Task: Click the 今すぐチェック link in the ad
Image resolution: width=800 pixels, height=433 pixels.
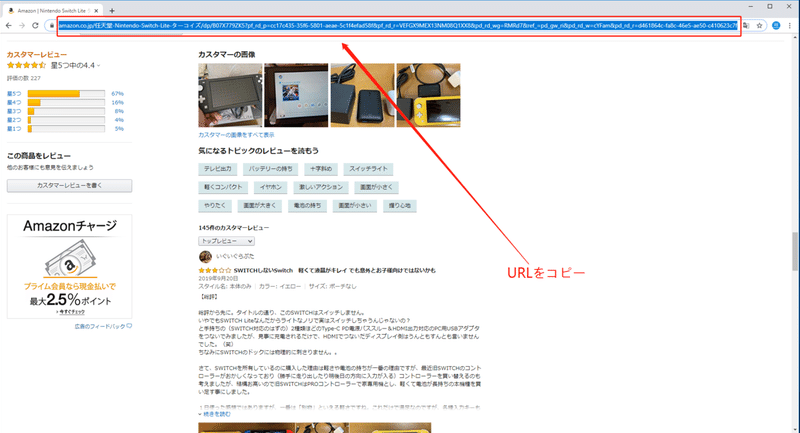Action: (70, 312)
